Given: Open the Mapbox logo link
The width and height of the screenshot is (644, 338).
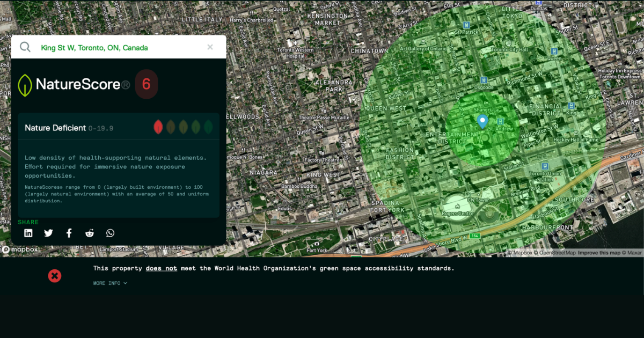Looking at the screenshot, I should [x=20, y=249].
